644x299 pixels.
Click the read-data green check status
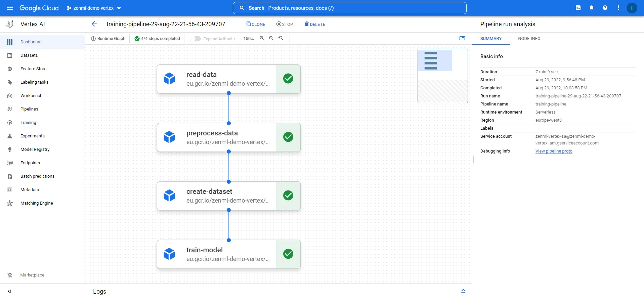288,79
